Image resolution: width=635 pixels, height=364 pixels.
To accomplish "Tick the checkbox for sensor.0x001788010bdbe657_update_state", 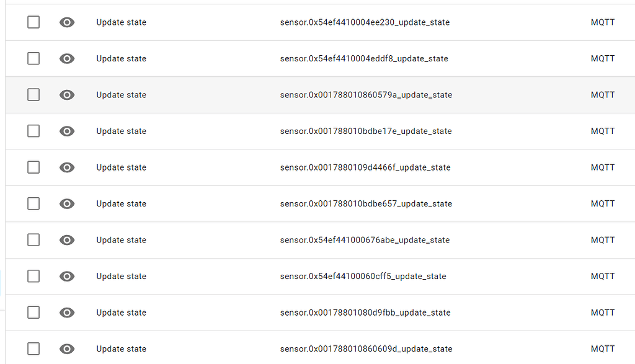I will (x=33, y=203).
